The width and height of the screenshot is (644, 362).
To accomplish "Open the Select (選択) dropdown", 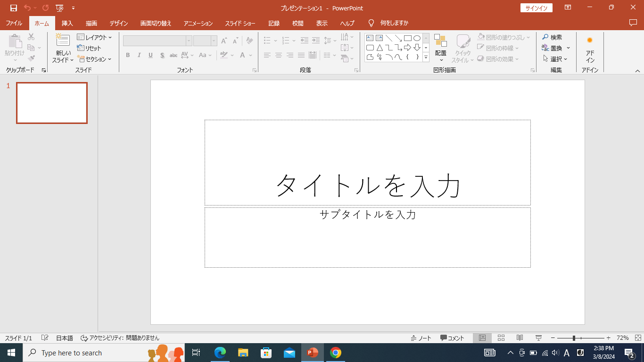I will (x=555, y=59).
